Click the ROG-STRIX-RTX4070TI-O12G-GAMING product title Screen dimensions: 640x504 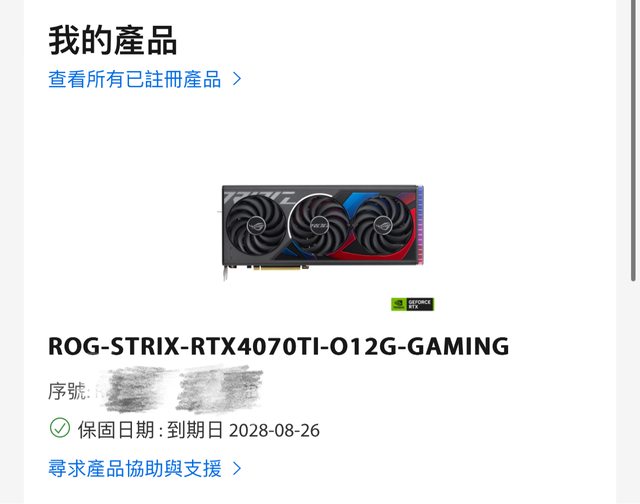279,346
